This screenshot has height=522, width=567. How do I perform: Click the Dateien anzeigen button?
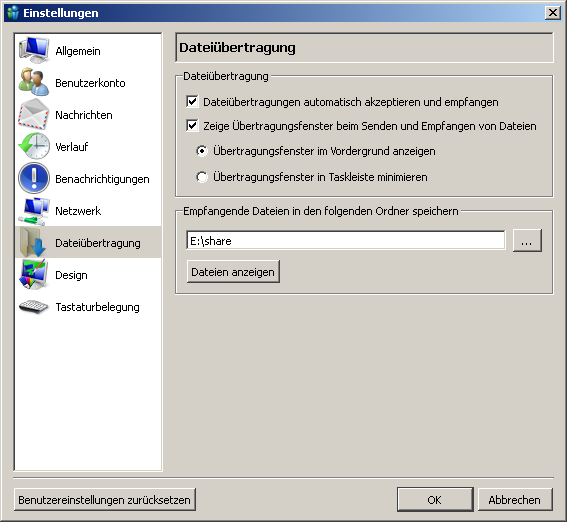233,271
